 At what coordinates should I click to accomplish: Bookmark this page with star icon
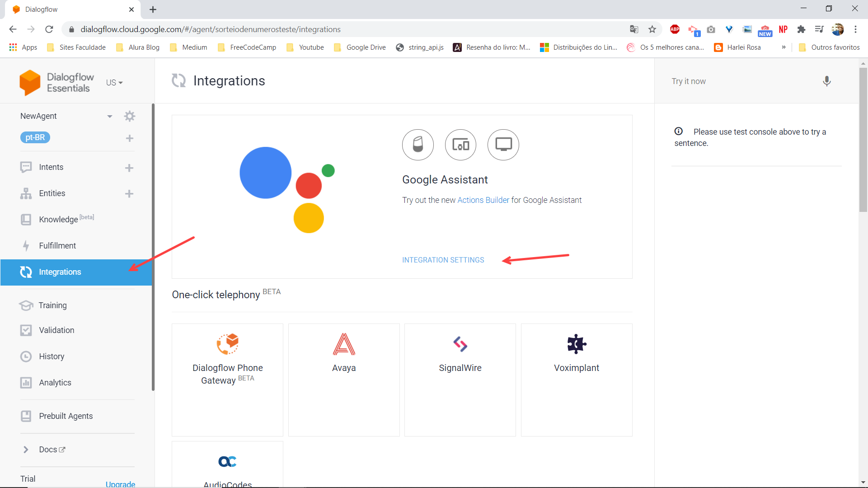point(652,29)
